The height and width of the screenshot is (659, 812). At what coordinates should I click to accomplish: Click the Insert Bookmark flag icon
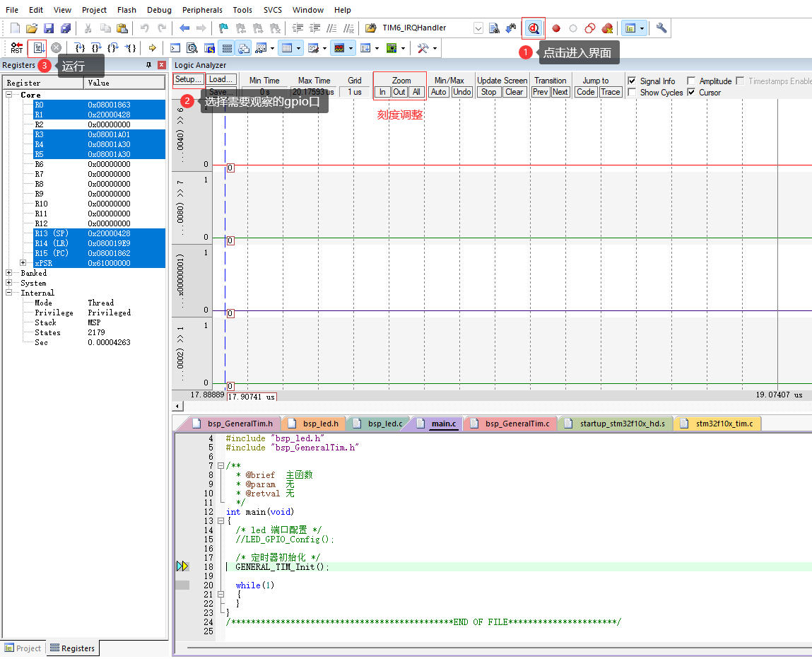[x=224, y=28]
